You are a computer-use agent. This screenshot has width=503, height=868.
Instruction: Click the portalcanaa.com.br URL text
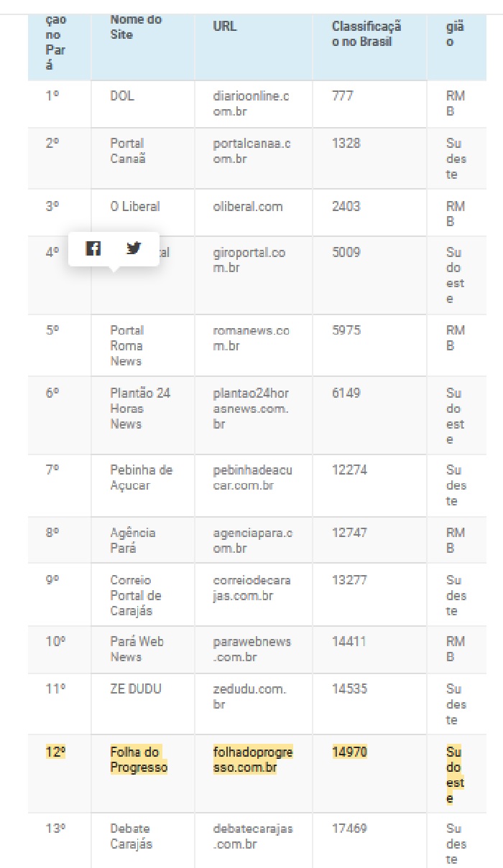click(x=251, y=151)
